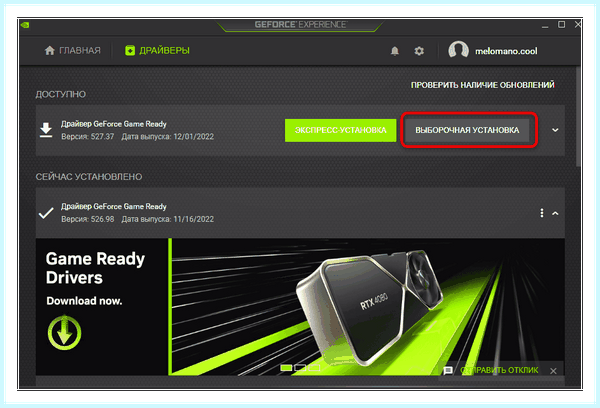Click the feedback speech-bubble icon
The width and height of the screenshot is (600, 408).
tap(448, 370)
